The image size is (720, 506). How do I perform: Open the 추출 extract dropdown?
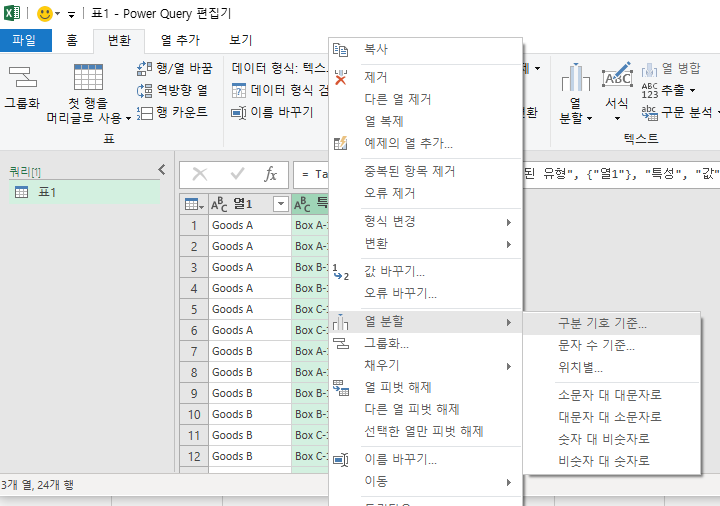(669, 90)
